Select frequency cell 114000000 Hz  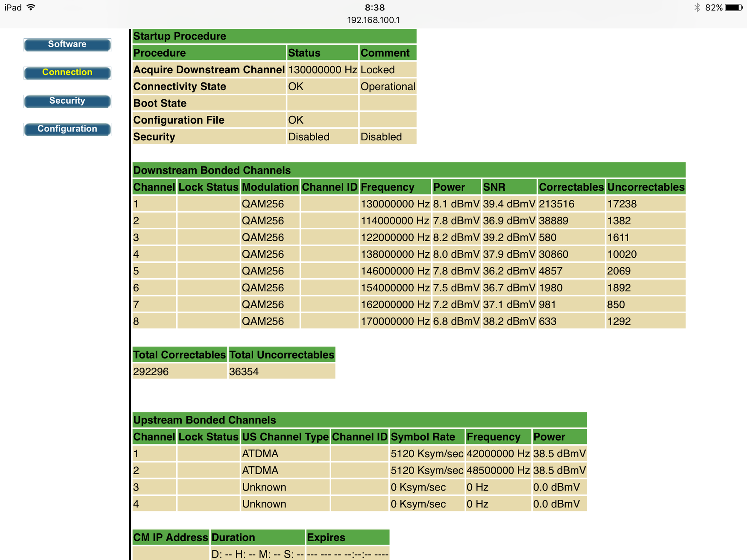(395, 221)
